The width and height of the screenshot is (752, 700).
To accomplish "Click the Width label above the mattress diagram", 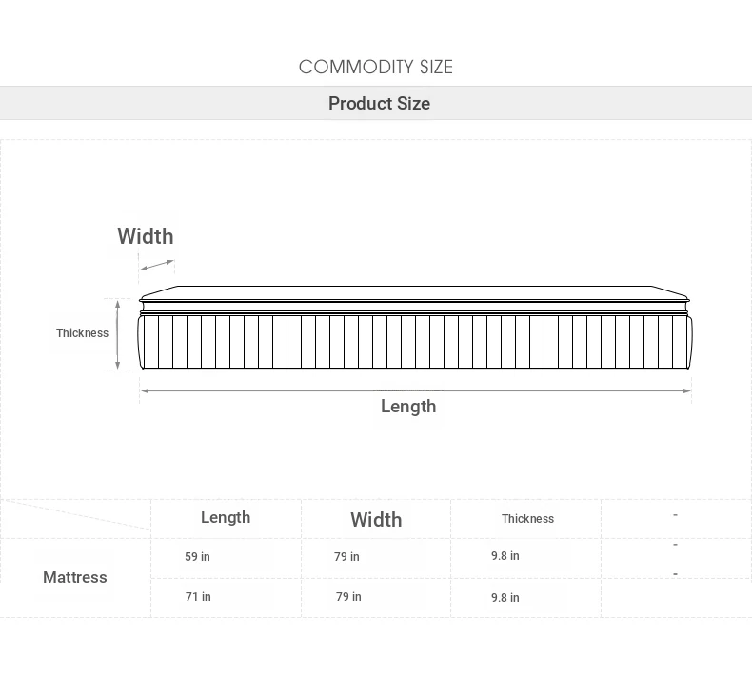I will pyautogui.click(x=146, y=236).
